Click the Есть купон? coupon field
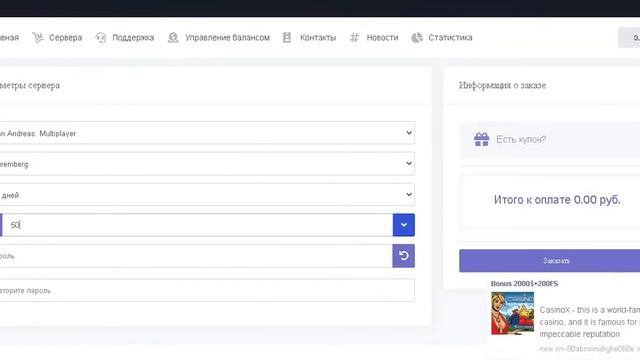This screenshot has width=640, height=360. [x=549, y=140]
